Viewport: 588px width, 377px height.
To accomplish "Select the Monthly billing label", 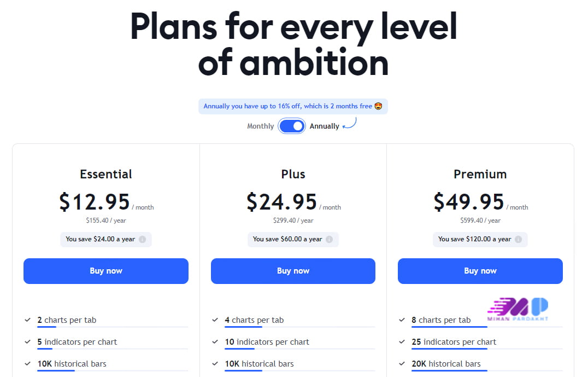I will point(260,126).
